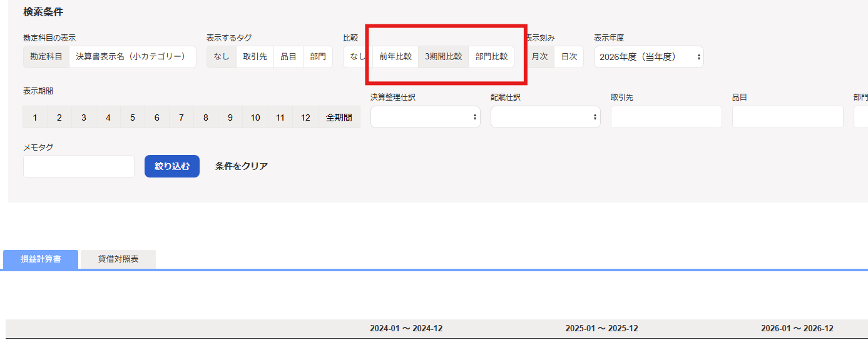868x340 pixels.
Task: Select month 6 in 表示期間
Action: tap(157, 117)
